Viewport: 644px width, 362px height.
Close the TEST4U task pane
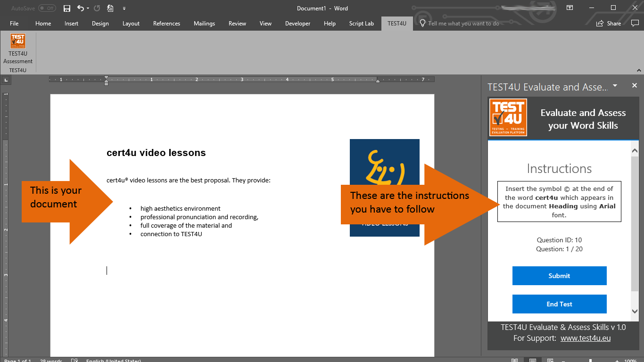635,85
